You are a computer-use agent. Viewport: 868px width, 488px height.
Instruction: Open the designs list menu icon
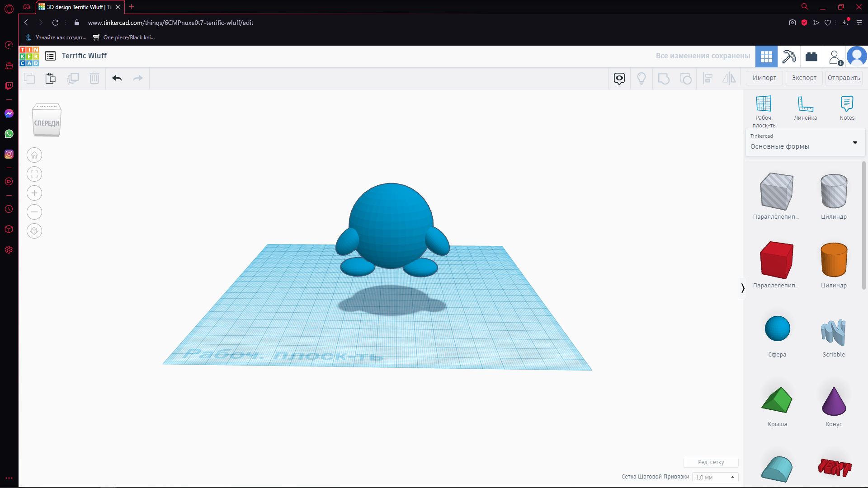click(51, 56)
